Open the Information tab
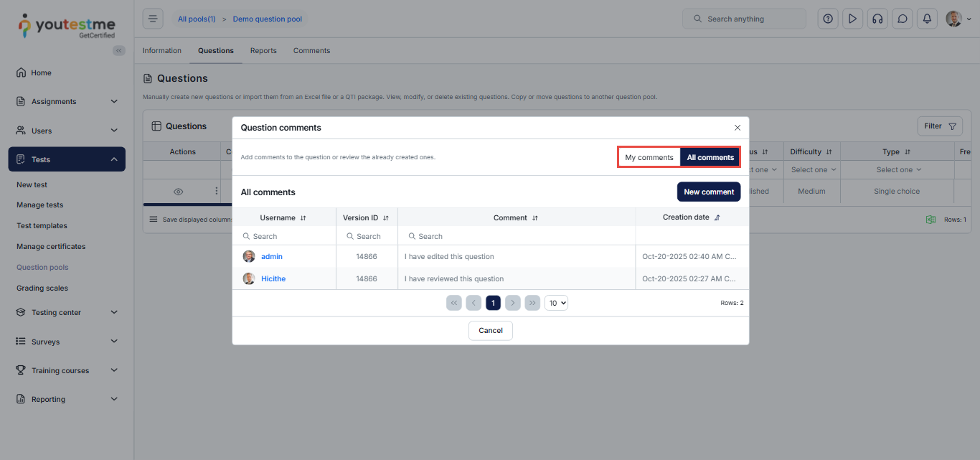 coord(162,50)
